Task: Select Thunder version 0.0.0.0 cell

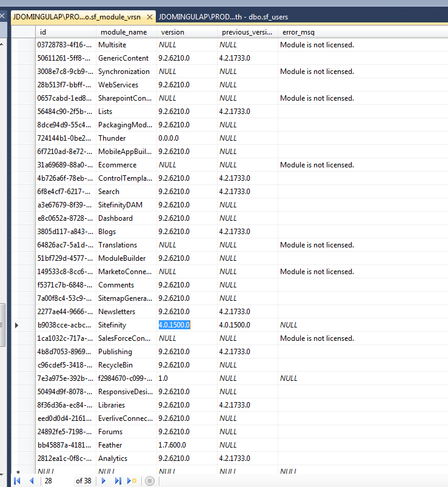Action: [187, 138]
